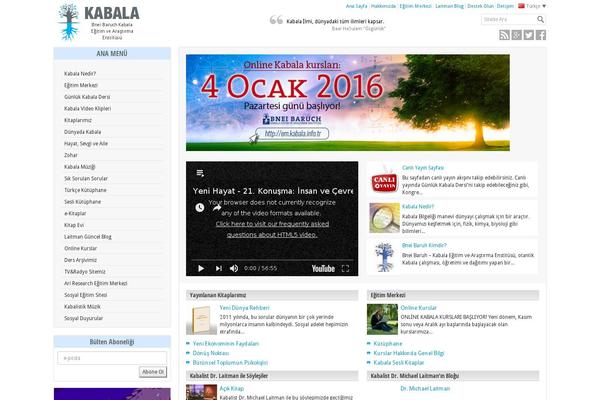Open the RSS feed icon

pos(504,35)
